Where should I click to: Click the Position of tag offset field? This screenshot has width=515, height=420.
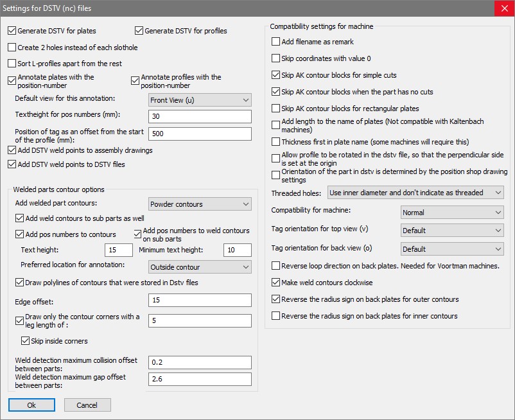pos(200,134)
